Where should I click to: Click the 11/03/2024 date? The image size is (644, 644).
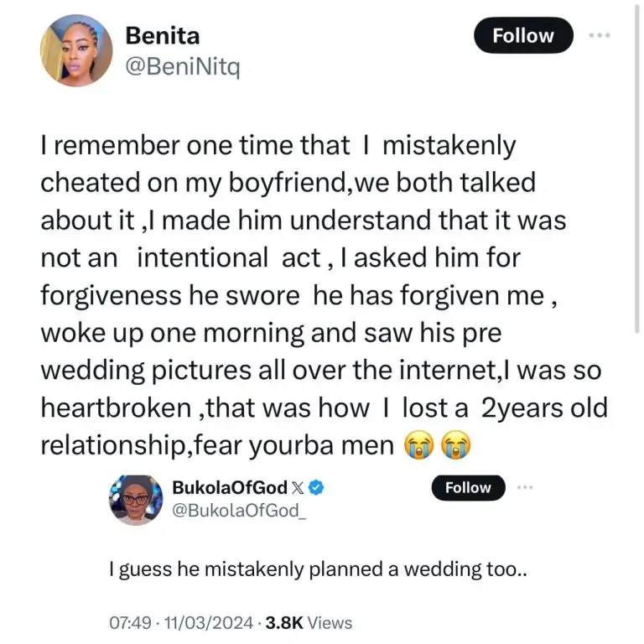[x=208, y=623]
